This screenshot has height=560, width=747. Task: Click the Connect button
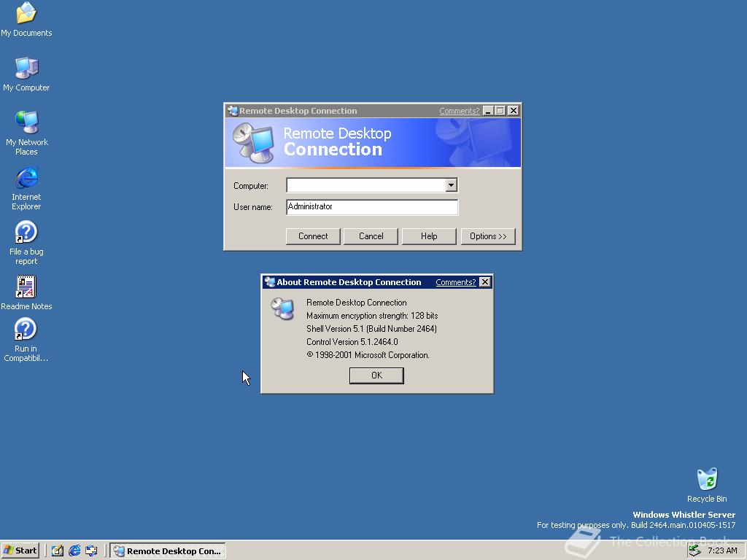point(313,236)
